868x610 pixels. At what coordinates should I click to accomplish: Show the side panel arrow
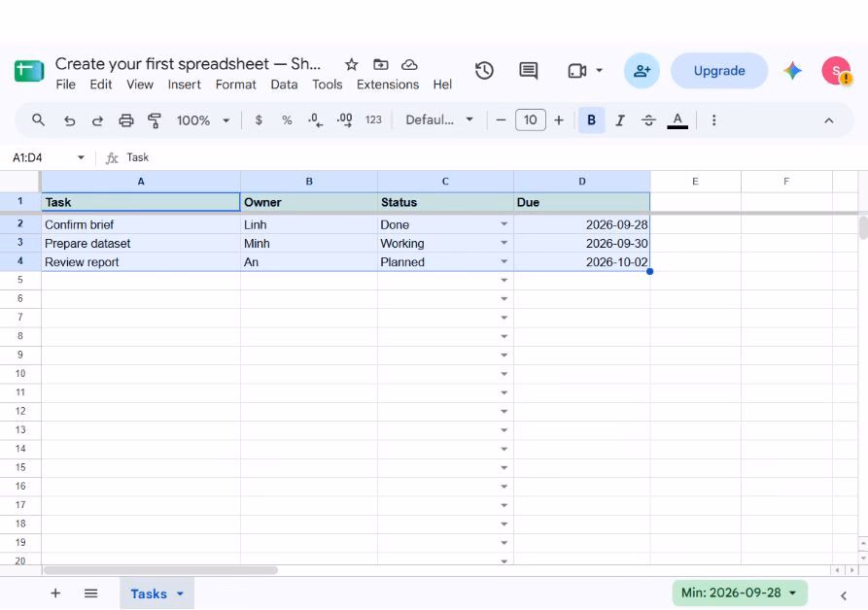click(x=843, y=595)
